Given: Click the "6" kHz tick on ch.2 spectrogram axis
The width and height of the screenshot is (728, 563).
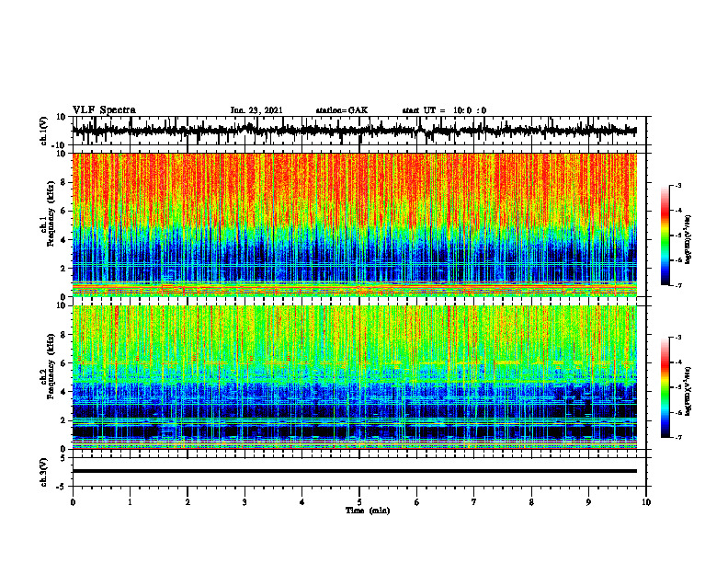Looking at the screenshot, I should click(x=63, y=363).
